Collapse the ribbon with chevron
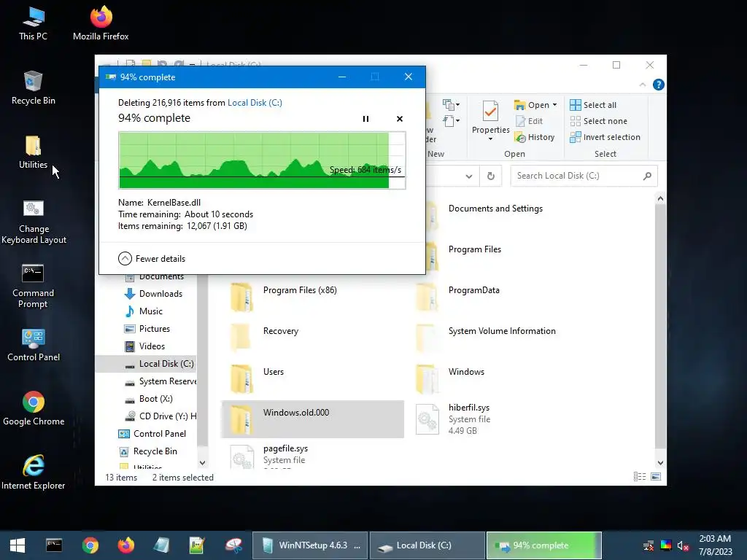The width and height of the screenshot is (747, 560). point(642,85)
